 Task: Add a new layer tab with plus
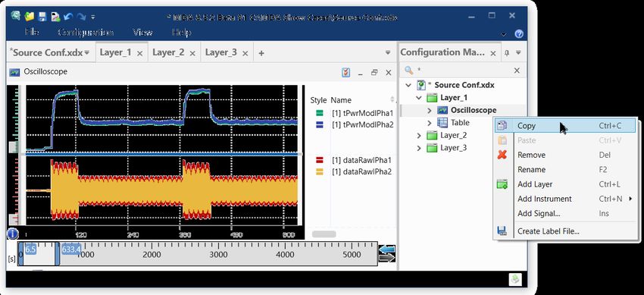(x=261, y=53)
